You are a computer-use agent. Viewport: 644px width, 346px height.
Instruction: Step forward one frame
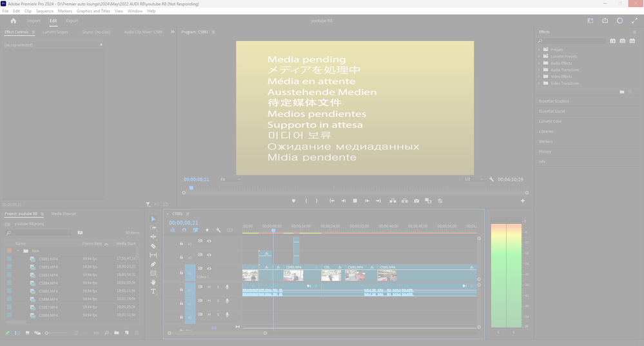point(367,201)
